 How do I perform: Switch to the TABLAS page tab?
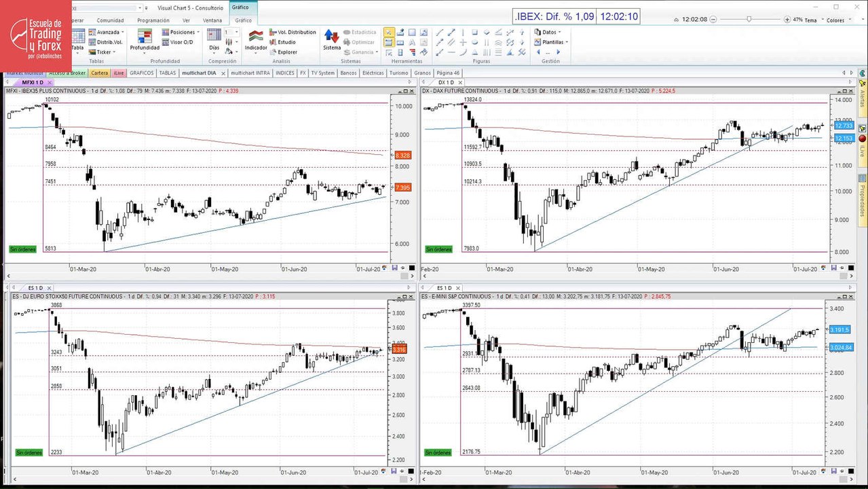coord(168,73)
